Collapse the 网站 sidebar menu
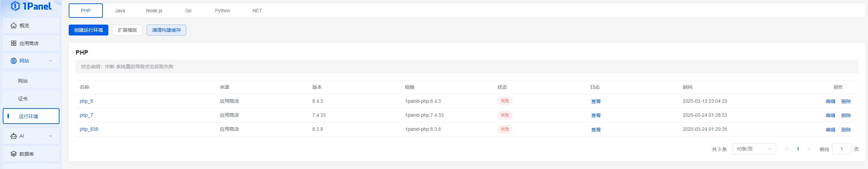868x169 pixels. pos(51,61)
